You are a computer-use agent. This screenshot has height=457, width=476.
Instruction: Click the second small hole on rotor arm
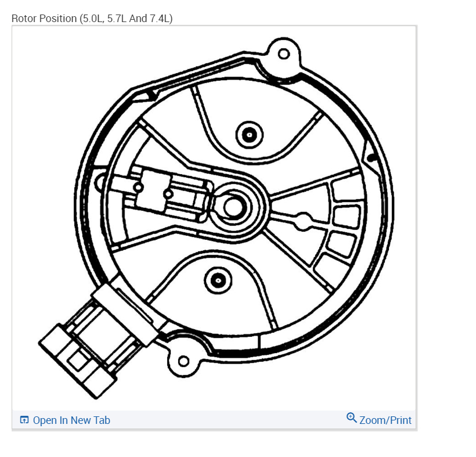click(168, 194)
